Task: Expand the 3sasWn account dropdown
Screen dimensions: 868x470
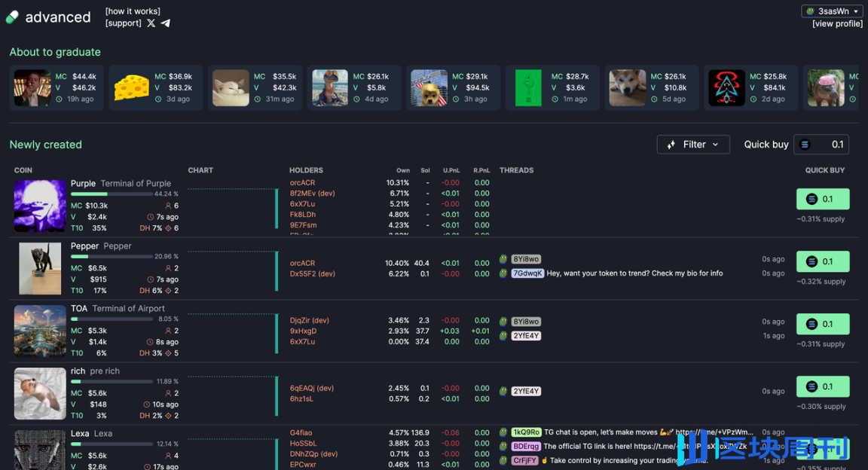Action: [832, 11]
